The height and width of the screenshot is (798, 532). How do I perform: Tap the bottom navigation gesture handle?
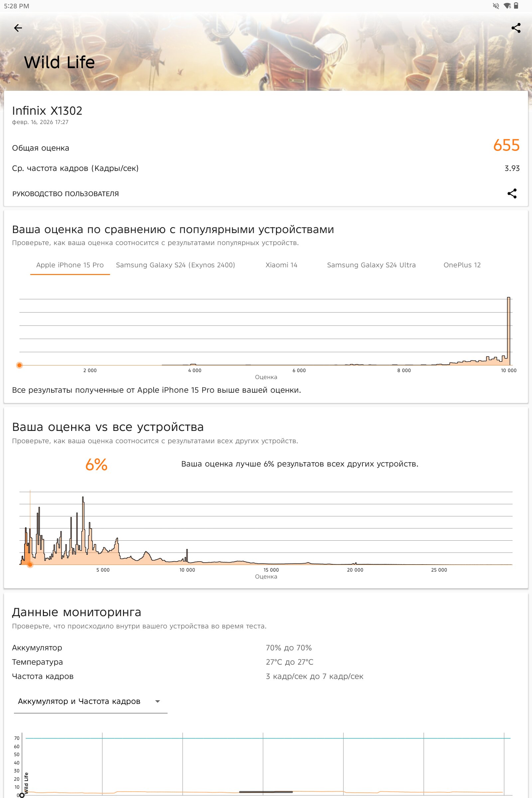pos(266,792)
